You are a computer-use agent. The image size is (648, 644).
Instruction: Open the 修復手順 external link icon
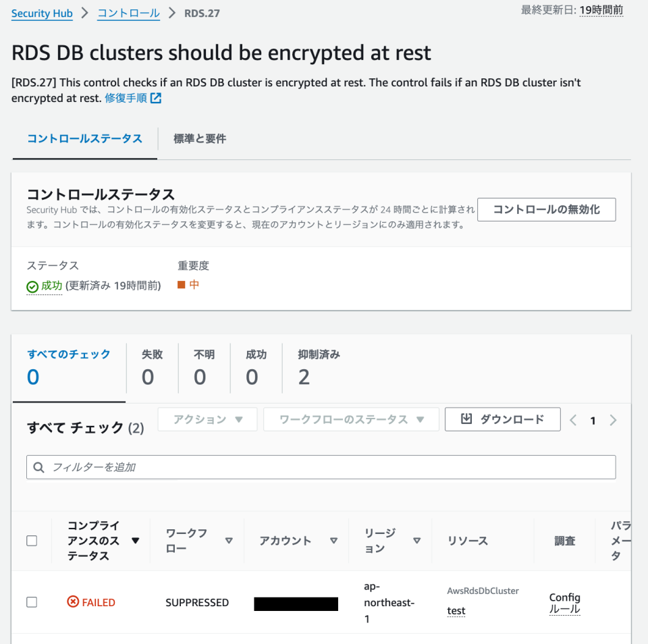pos(157,99)
